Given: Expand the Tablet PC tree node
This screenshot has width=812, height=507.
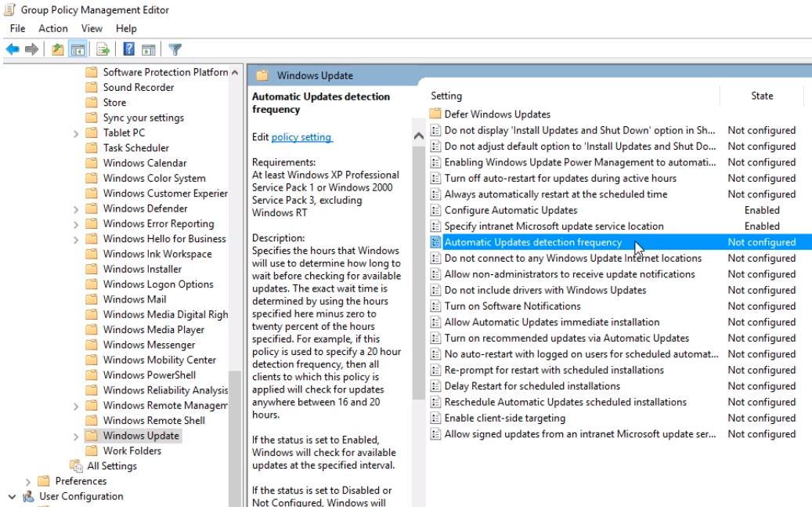Looking at the screenshot, I should pyautogui.click(x=76, y=133).
